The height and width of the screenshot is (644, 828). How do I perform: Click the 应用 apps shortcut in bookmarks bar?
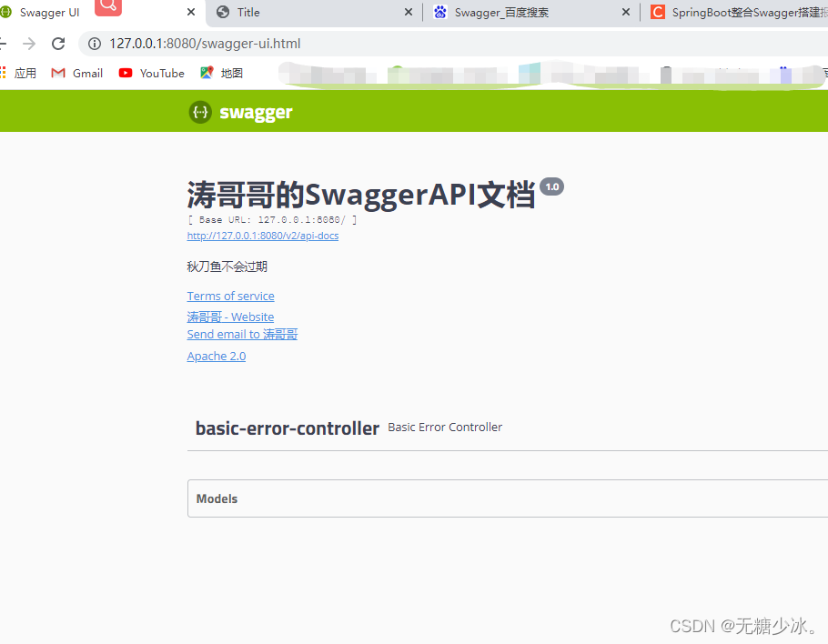pyautogui.click(x=19, y=73)
